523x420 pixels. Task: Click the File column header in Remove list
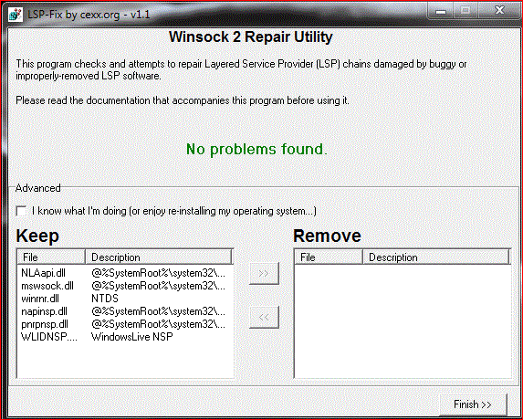(329, 257)
